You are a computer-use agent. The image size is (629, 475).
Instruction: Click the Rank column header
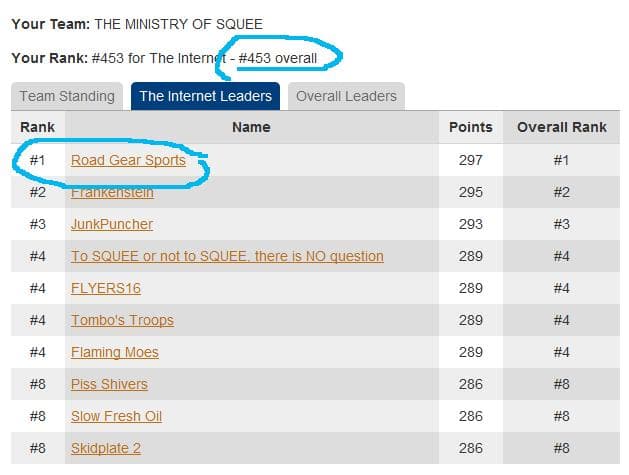[x=37, y=127]
